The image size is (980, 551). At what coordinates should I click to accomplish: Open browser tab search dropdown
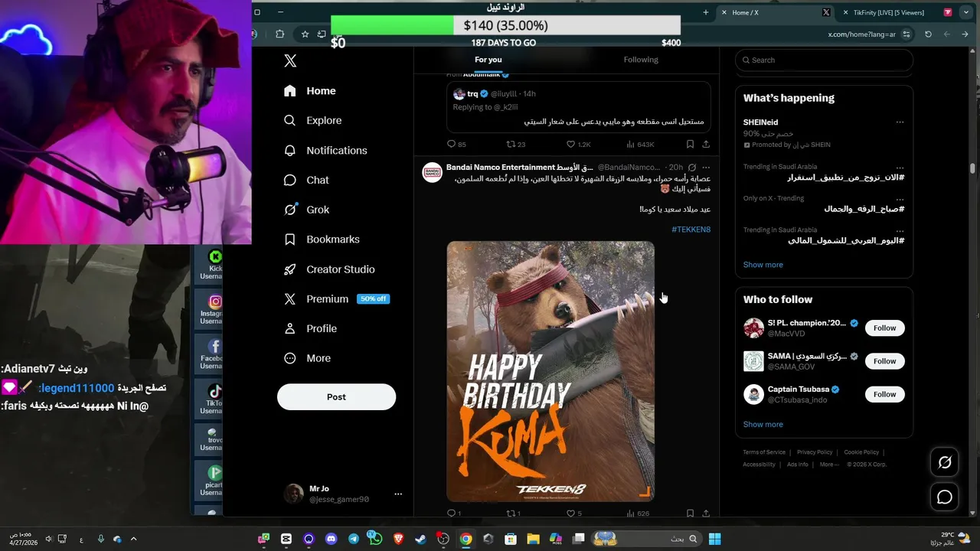tap(965, 12)
